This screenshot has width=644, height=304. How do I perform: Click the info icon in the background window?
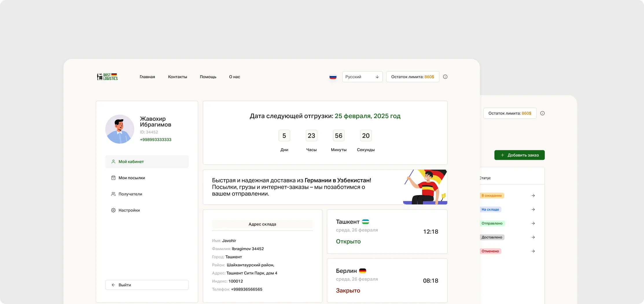(542, 113)
